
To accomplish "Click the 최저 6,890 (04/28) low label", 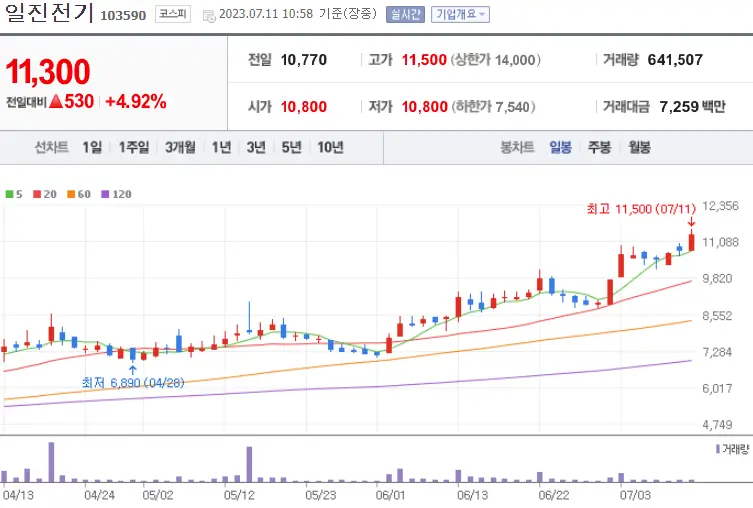I will coord(133,383).
